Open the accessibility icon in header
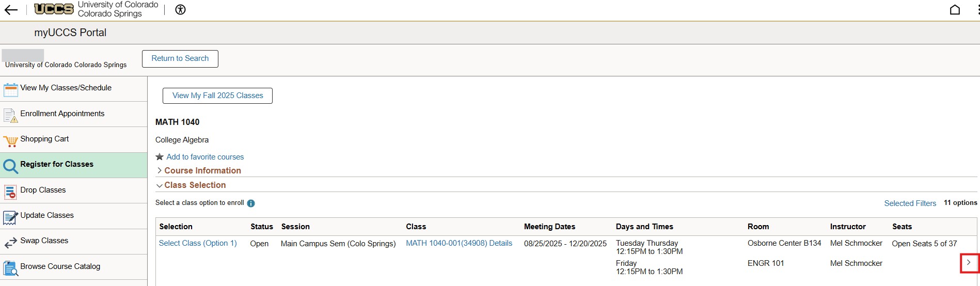Screen dimensions: 980x286 point(180,10)
